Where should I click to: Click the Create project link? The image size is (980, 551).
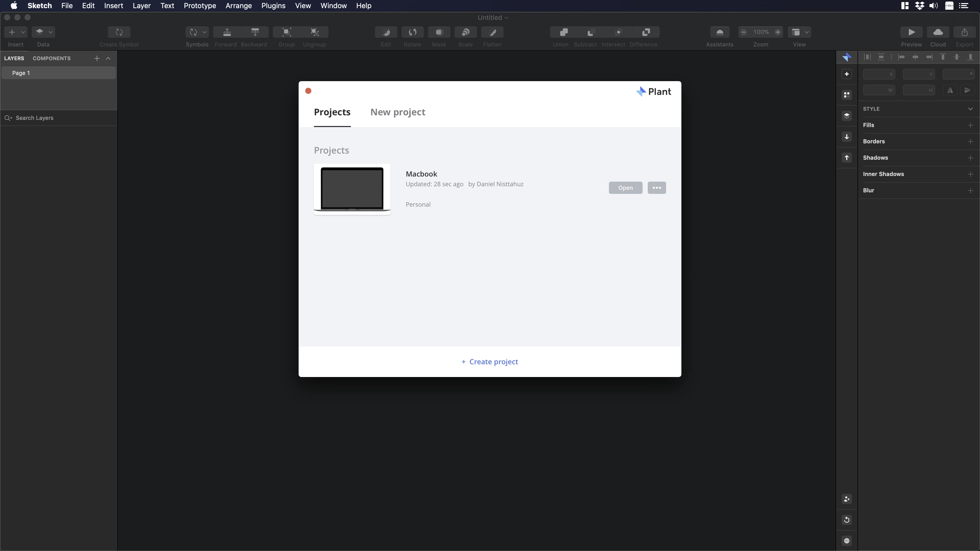click(x=490, y=362)
